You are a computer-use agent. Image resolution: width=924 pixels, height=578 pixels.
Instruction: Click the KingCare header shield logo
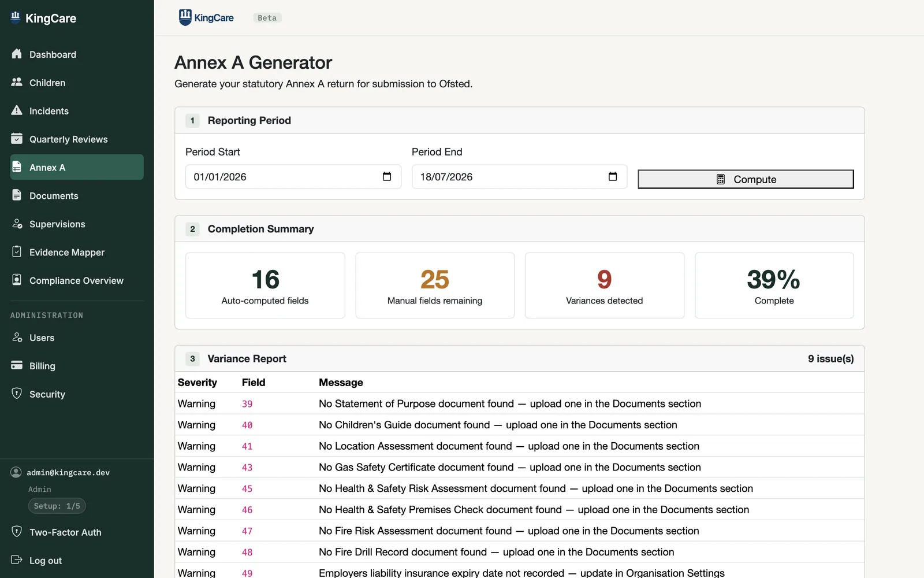pos(185,17)
